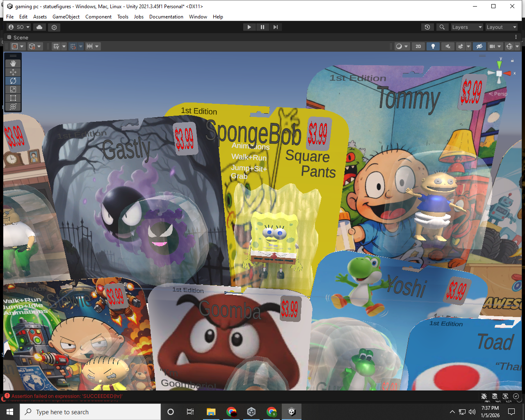
Task: Toggle 2D view mode
Action: pos(418,46)
